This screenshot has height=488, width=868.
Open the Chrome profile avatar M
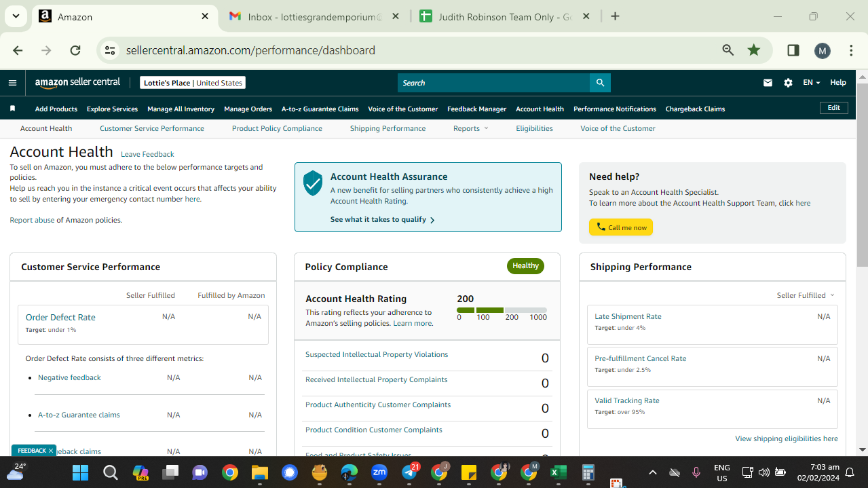[x=822, y=50]
